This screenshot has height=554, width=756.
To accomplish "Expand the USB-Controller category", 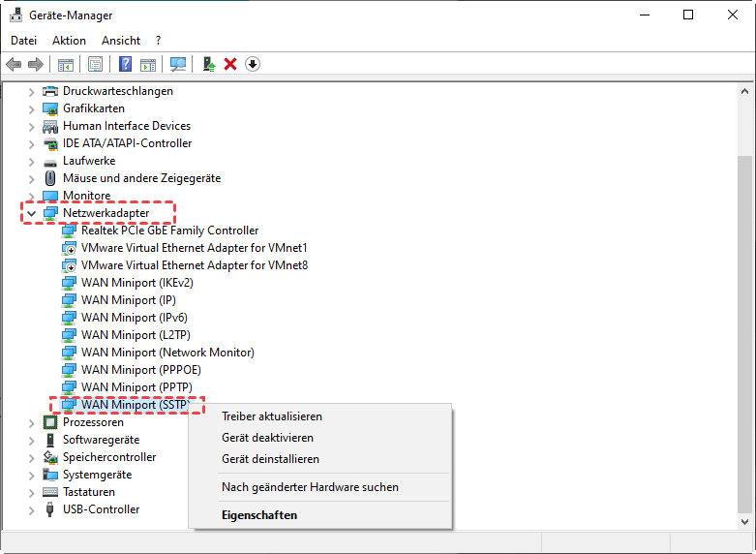I will click(31, 509).
